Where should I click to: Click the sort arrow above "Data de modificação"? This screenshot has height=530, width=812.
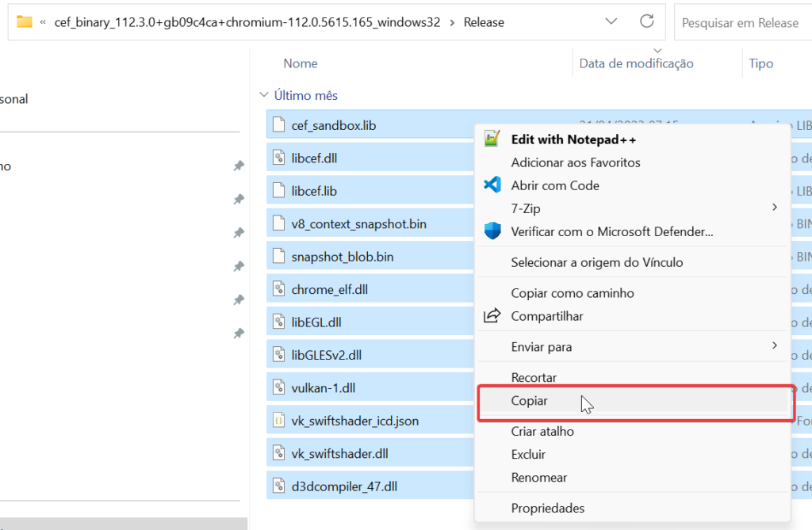(658, 50)
